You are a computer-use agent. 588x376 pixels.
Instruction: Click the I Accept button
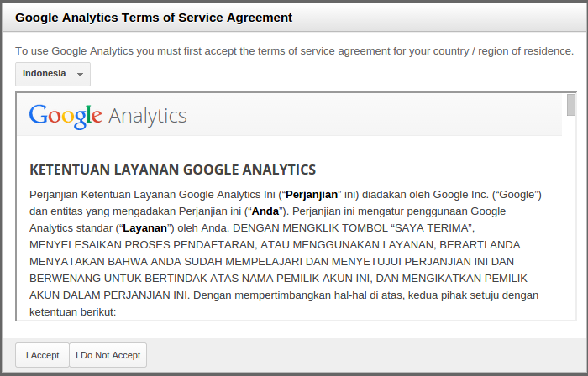42,355
